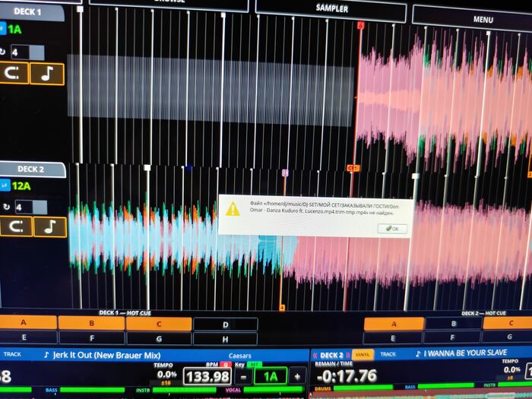Set Deck 2 hot cue E
The image size is (532, 399).
pyautogui.click(x=393, y=338)
